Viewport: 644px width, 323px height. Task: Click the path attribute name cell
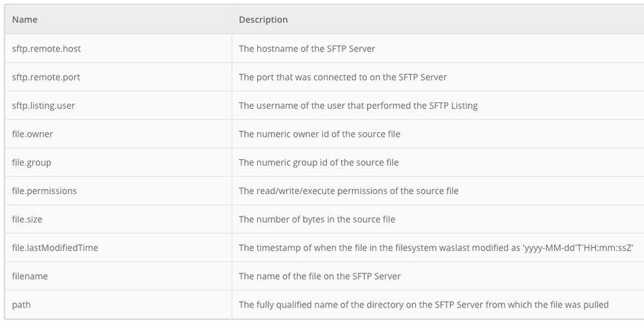[21, 304]
